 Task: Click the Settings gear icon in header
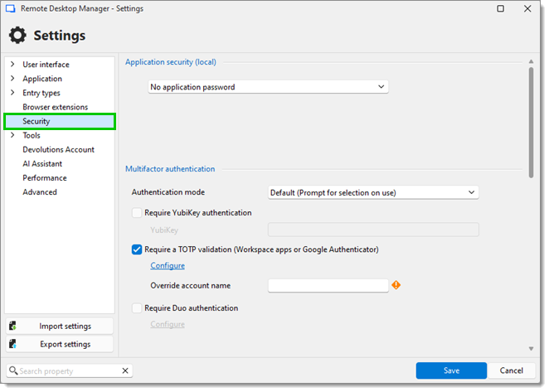17,36
